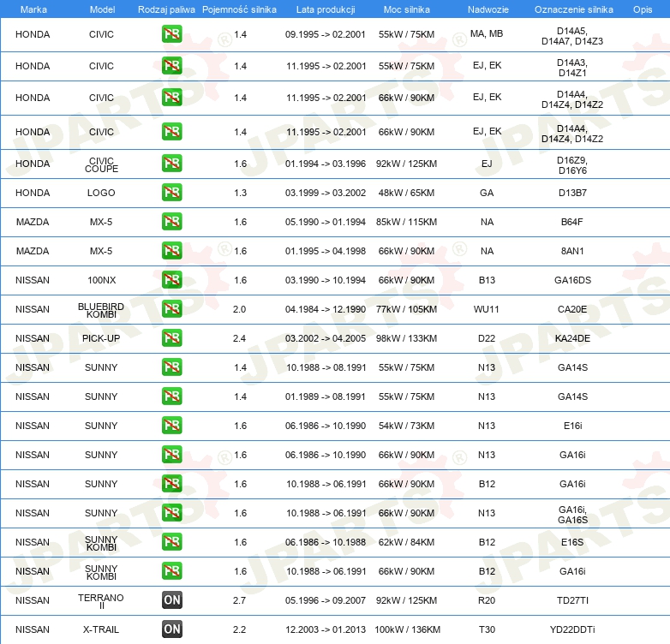
Task: Click the Opis column header
Action: coord(643,9)
